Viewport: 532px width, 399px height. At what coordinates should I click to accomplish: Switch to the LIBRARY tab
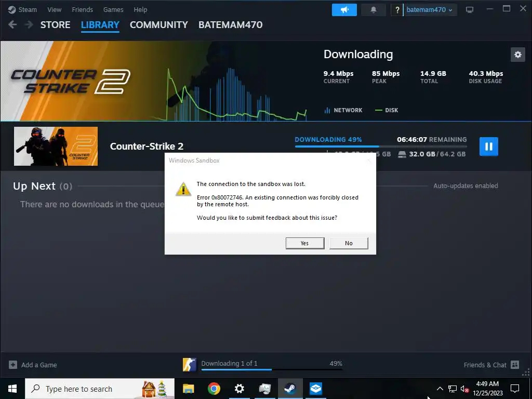pos(100,25)
